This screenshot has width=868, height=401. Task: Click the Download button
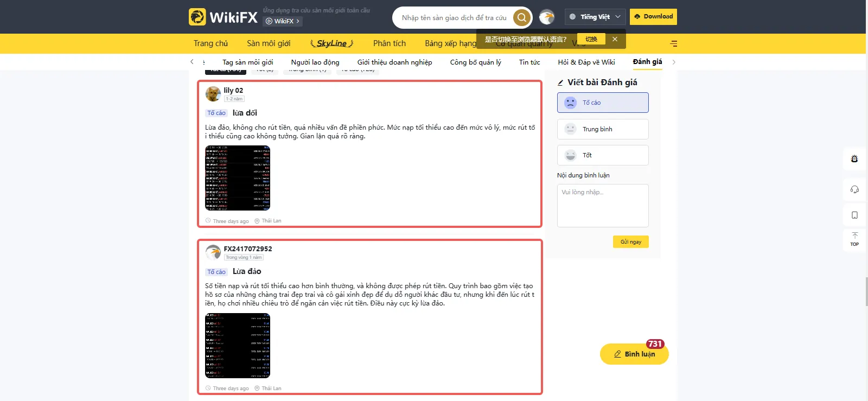point(654,17)
